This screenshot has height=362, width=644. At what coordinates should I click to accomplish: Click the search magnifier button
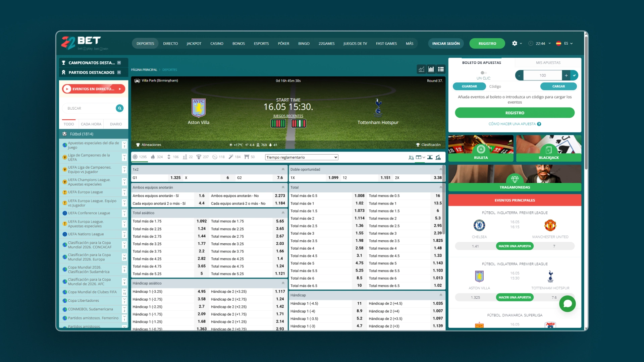pos(119,108)
